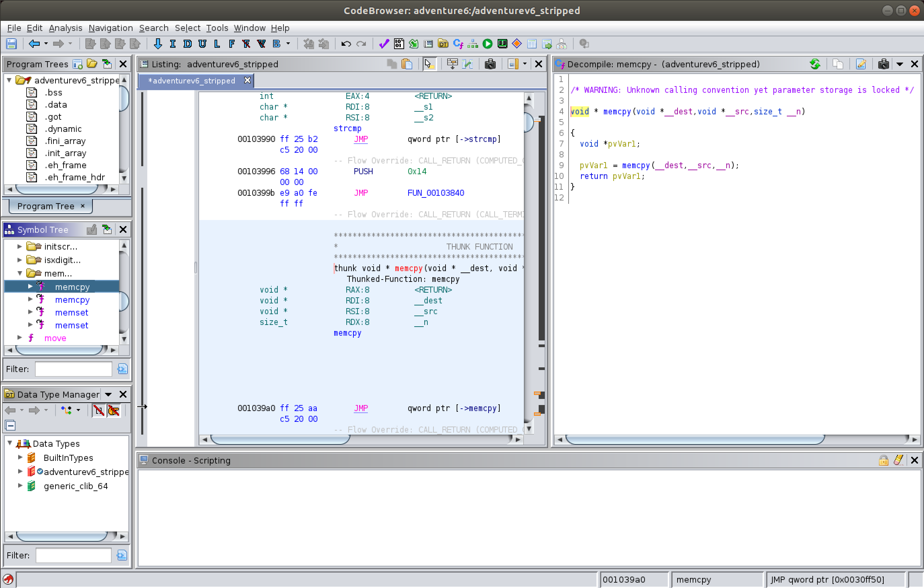The image size is (924, 588).
Task: Toggle listing mouse hover mode icon
Action: (x=429, y=64)
